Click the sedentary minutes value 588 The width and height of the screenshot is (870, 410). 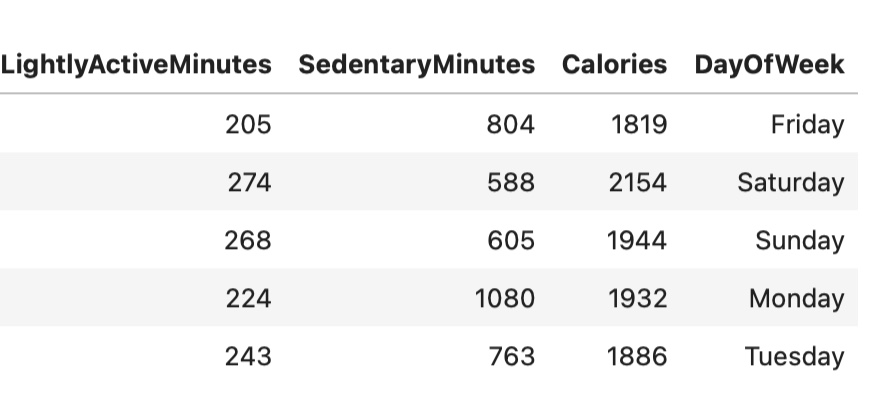point(511,183)
